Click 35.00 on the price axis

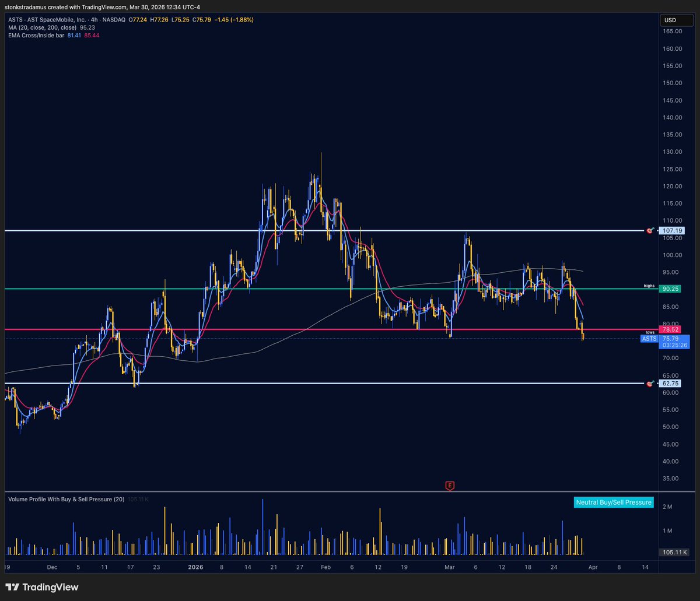pos(671,479)
